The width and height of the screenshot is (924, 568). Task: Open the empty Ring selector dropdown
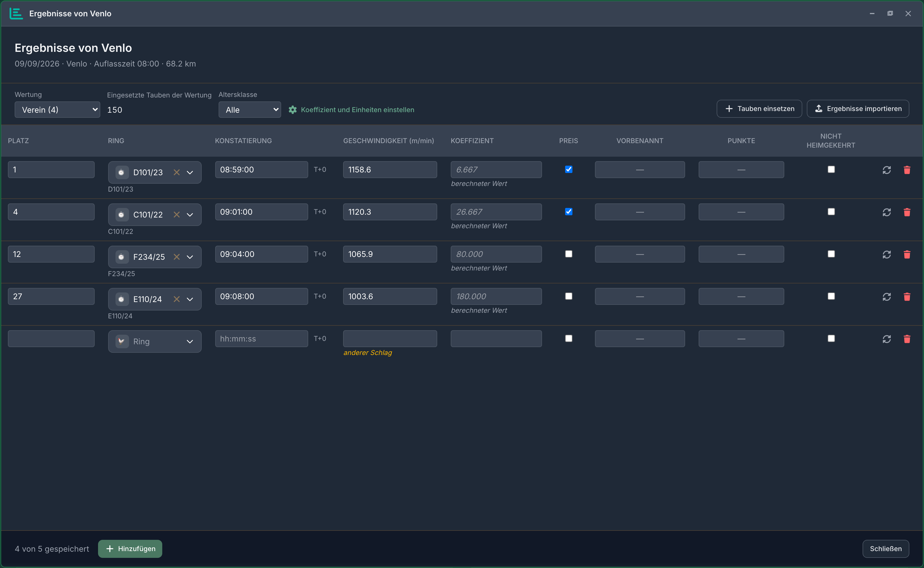[155, 341]
